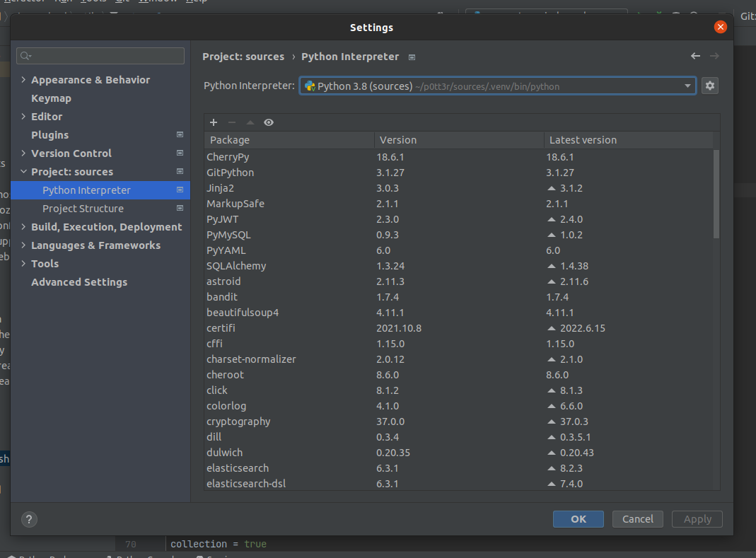Image resolution: width=756 pixels, height=558 pixels.
Task: Select Keymap in settings tree
Action: pos(51,98)
